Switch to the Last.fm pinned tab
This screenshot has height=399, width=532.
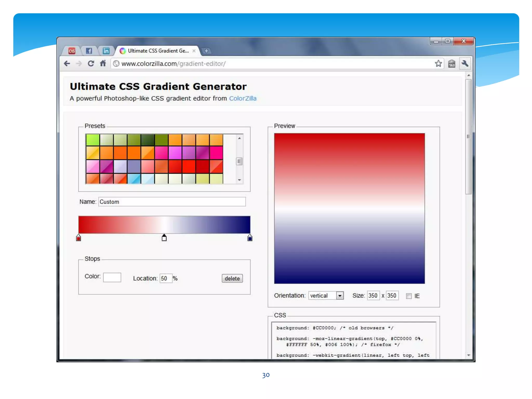[x=72, y=51]
